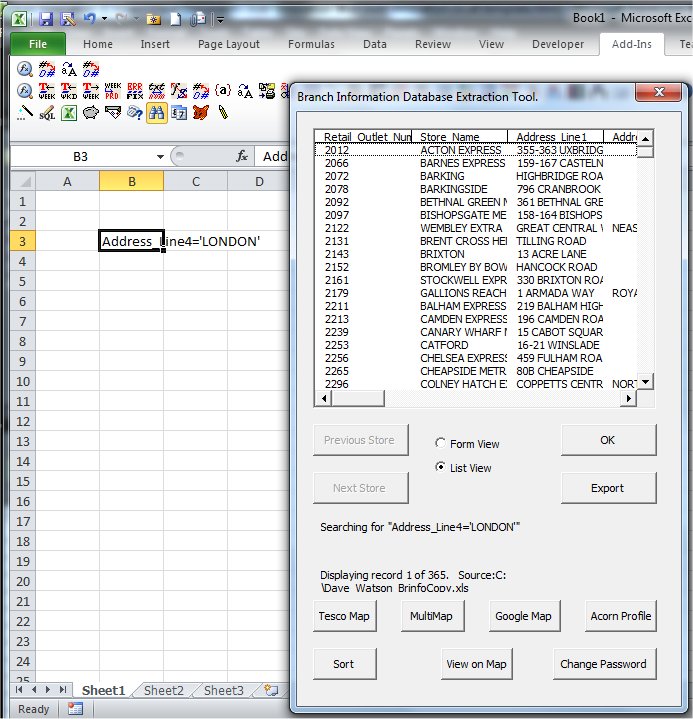Open Customize Quick Access Toolbar dropdown
Screen dimensions: 693x719
pyautogui.click(x=220, y=19)
